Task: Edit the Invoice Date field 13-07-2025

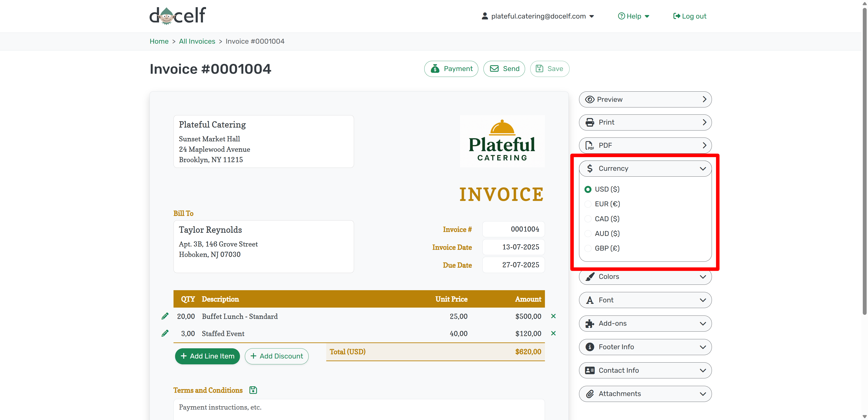Action: [514, 247]
